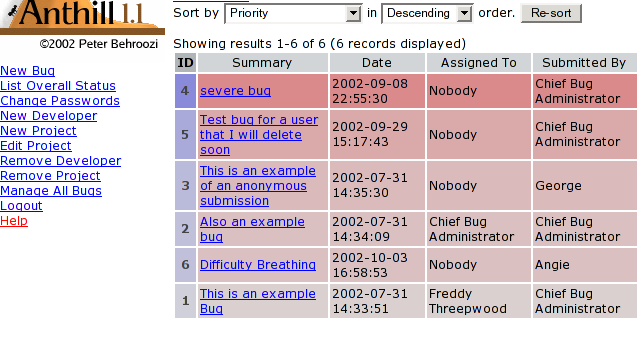Screen dimensions: 640x360
Task: Select the ID cell showing 2
Action: pos(185,229)
